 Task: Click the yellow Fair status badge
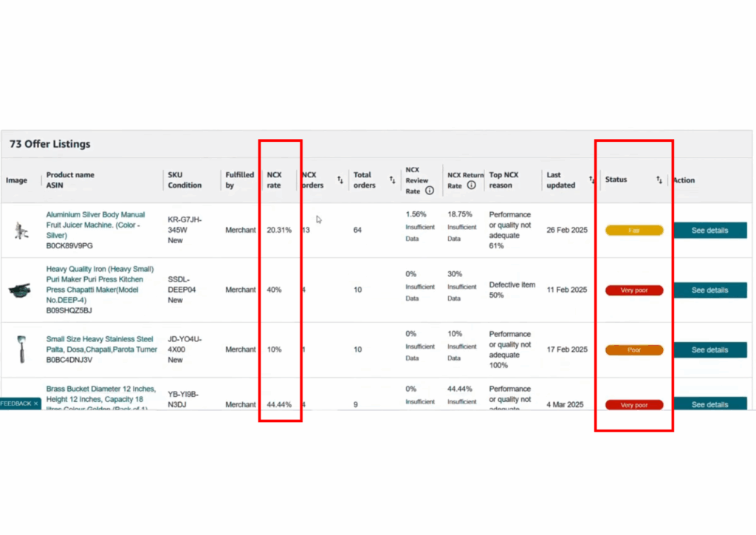634,231
